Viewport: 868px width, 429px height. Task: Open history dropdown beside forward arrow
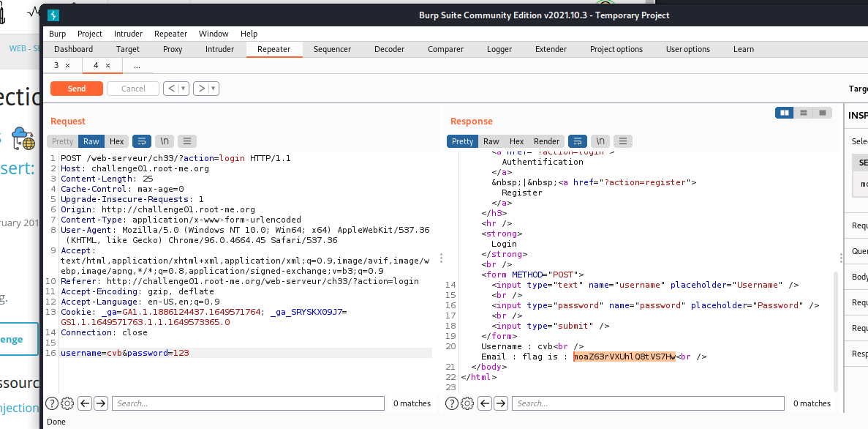point(214,88)
